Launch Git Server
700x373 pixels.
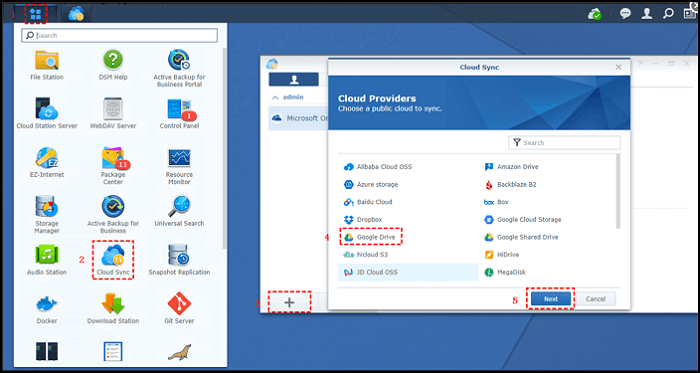pos(179,308)
